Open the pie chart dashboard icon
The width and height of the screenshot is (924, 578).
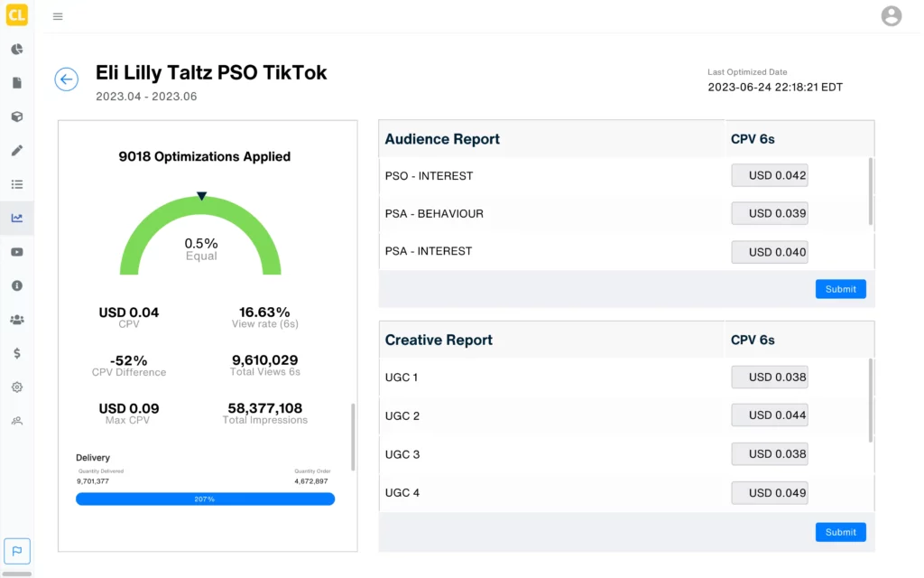tap(17, 49)
